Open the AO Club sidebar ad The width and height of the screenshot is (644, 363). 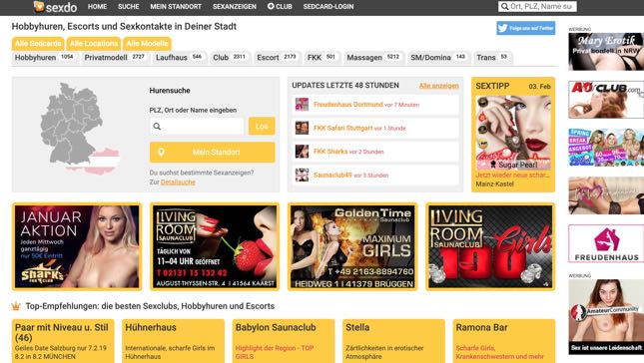(x=606, y=100)
